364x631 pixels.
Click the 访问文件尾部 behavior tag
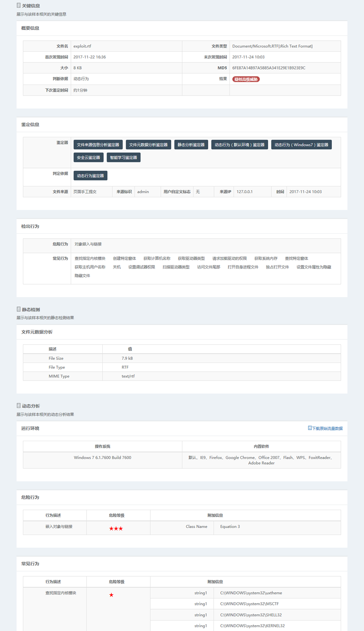click(x=208, y=267)
